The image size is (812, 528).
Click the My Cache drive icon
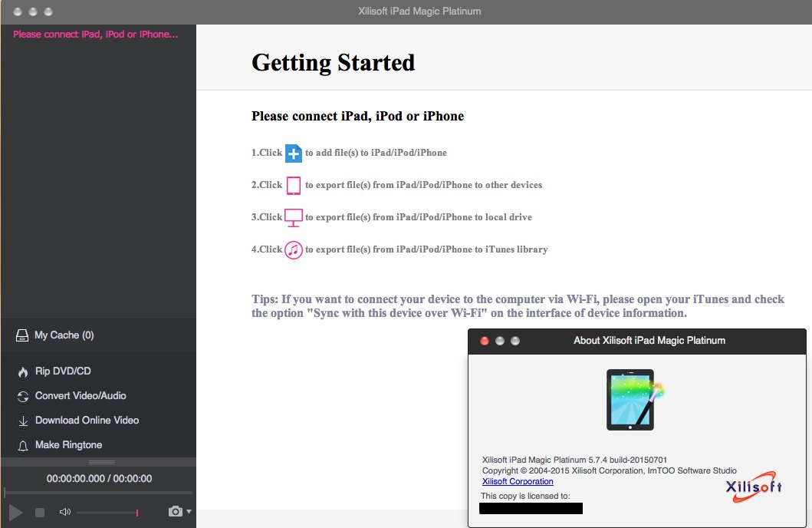22,335
